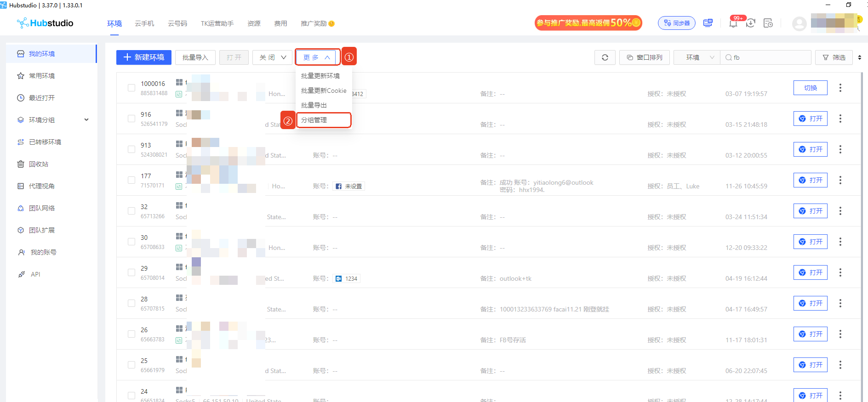Select the checkbox for environment 913

pyautogui.click(x=131, y=149)
